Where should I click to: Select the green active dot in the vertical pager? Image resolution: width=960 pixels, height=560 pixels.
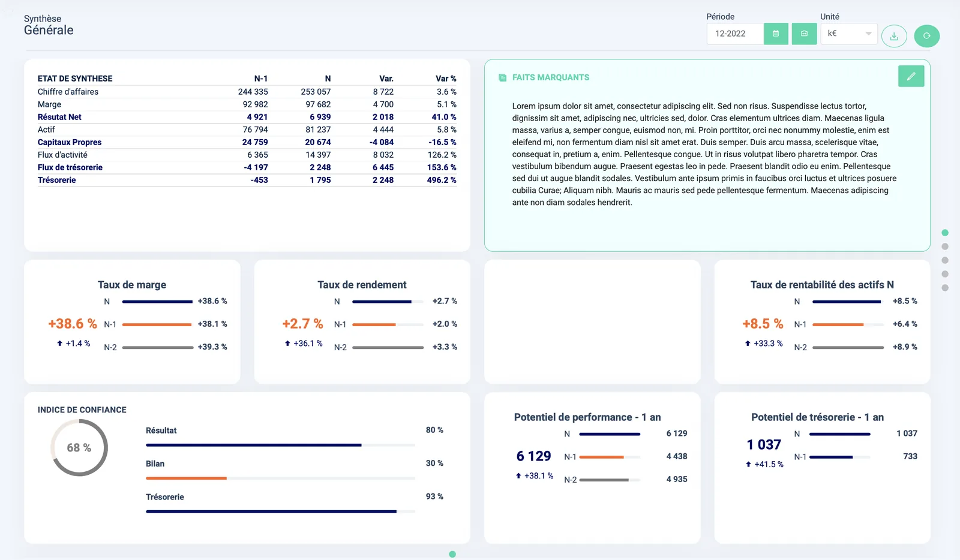click(945, 233)
